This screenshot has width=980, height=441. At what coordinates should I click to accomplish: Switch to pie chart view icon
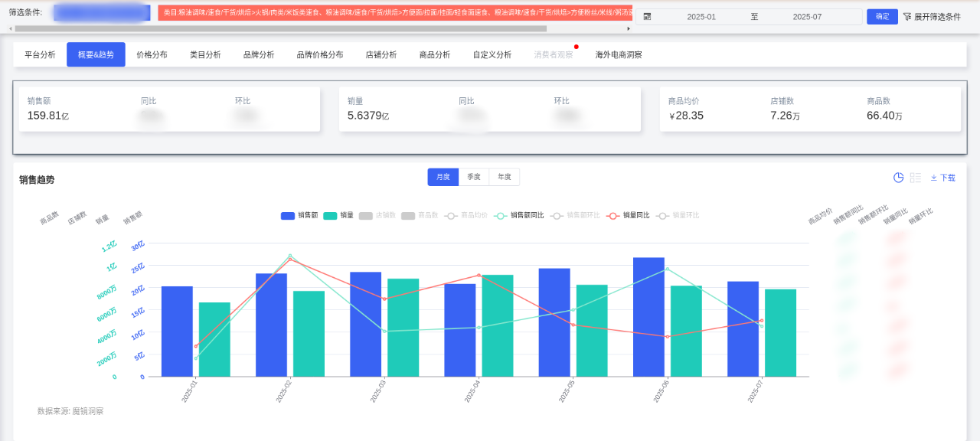click(x=898, y=178)
